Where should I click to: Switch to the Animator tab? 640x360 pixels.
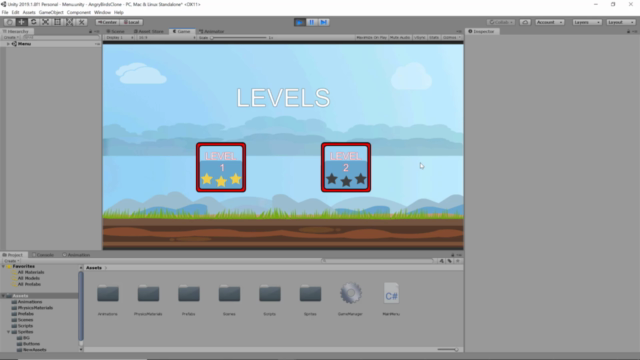point(211,31)
